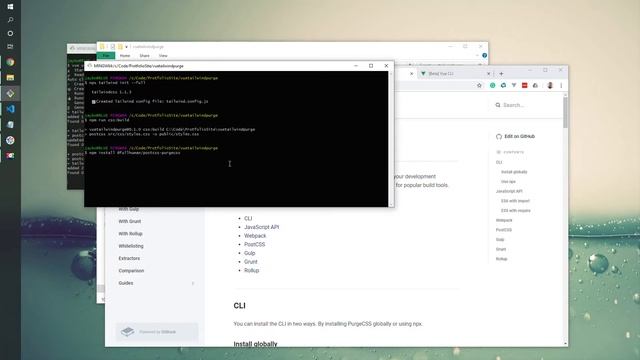Open Chrome's three-dot menu
Viewport: 640px width, 360px height.
561,85
